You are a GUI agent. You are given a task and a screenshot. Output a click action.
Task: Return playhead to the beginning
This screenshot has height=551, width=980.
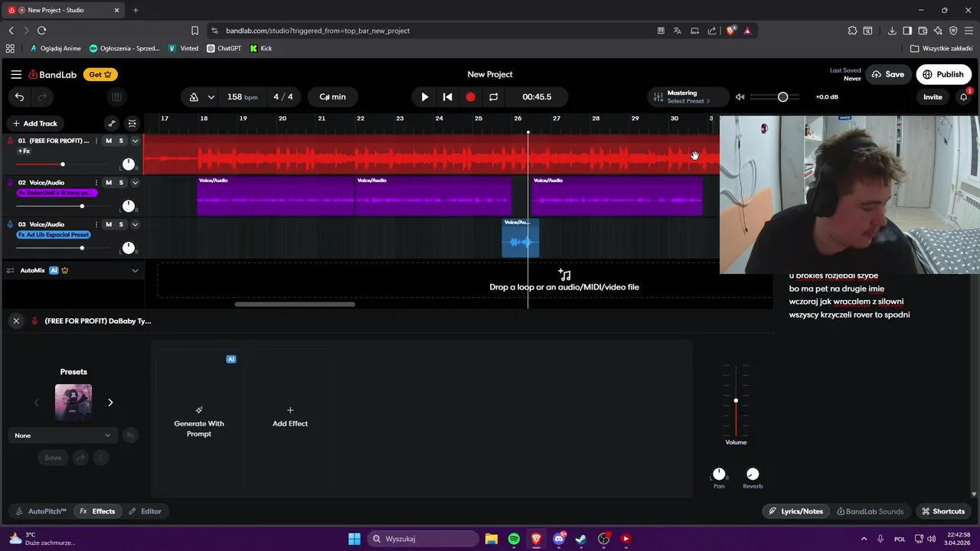pos(447,97)
